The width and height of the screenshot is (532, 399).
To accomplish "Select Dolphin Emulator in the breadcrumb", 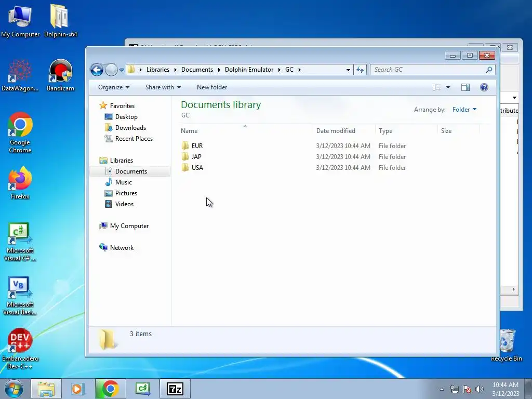I will (x=249, y=70).
